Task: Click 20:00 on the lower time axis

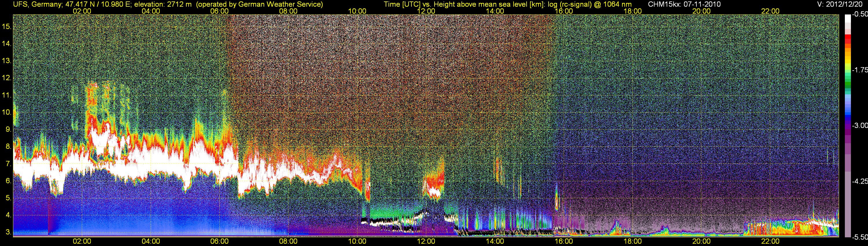Action: (x=702, y=241)
